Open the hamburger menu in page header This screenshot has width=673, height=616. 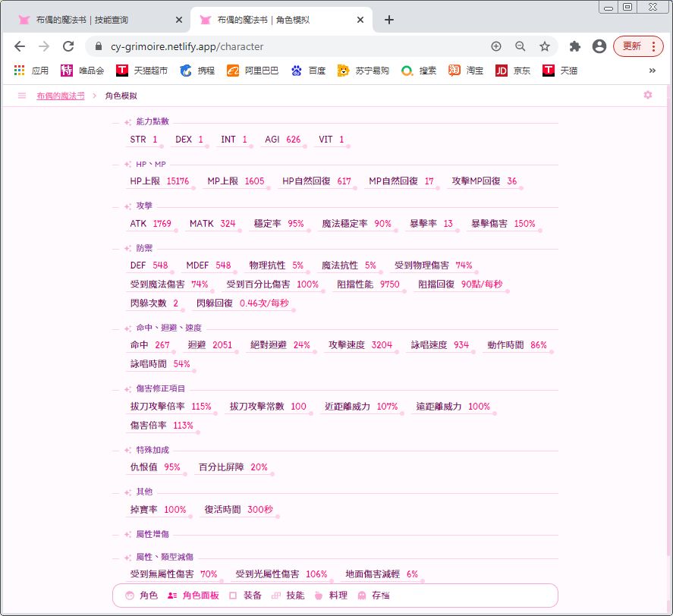tap(22, 96)
